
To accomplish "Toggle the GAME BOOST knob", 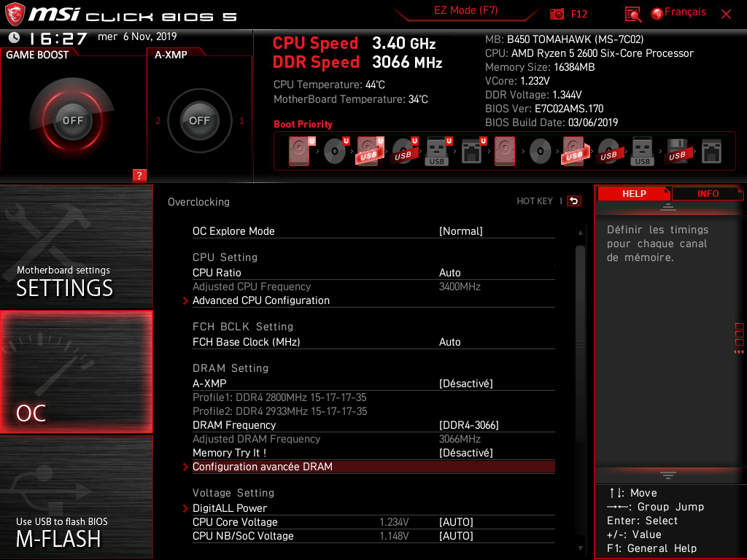I will point(72,120).
